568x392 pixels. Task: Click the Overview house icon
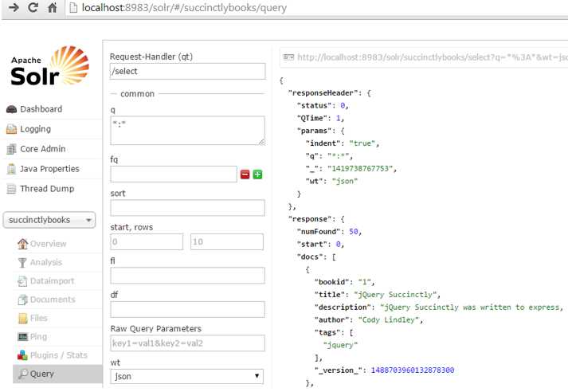[22, 244]
